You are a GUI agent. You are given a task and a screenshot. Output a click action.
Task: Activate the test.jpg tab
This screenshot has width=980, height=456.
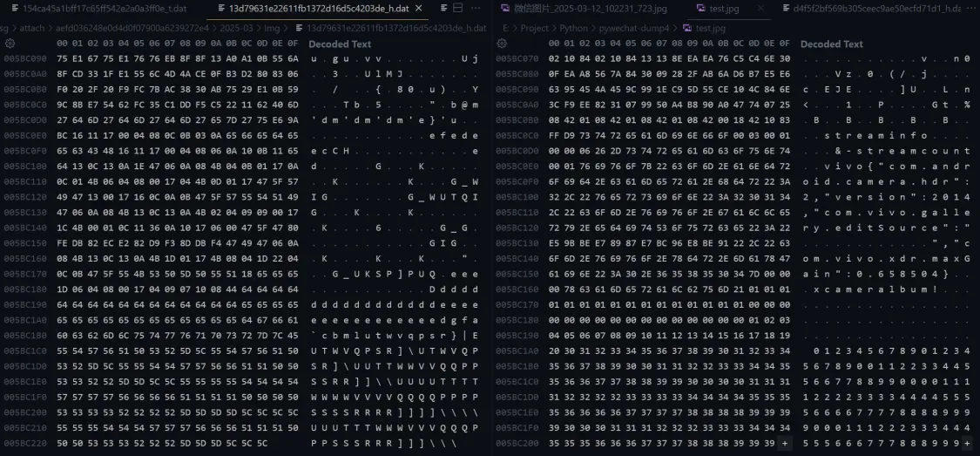[x=721, y=8]
